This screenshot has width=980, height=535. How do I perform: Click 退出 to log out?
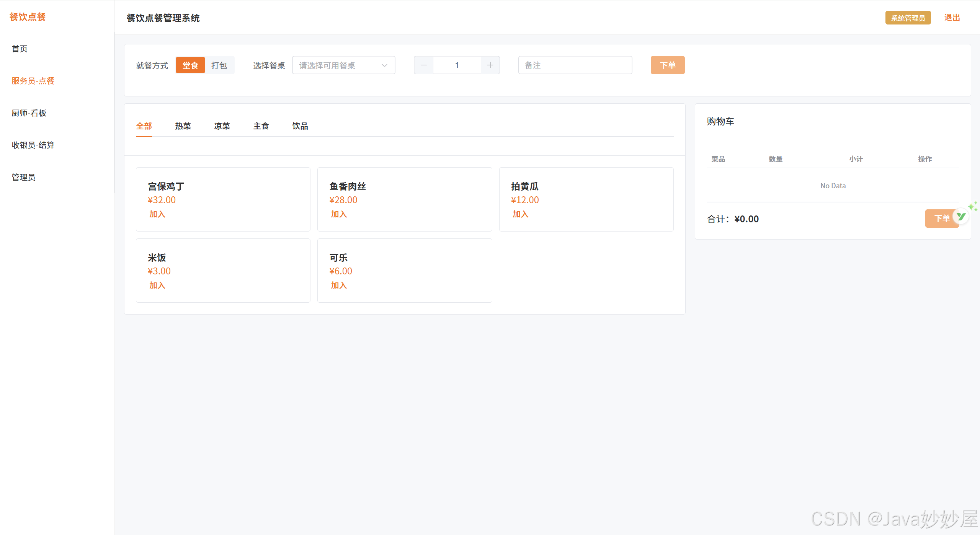click(x=952, y=18)
